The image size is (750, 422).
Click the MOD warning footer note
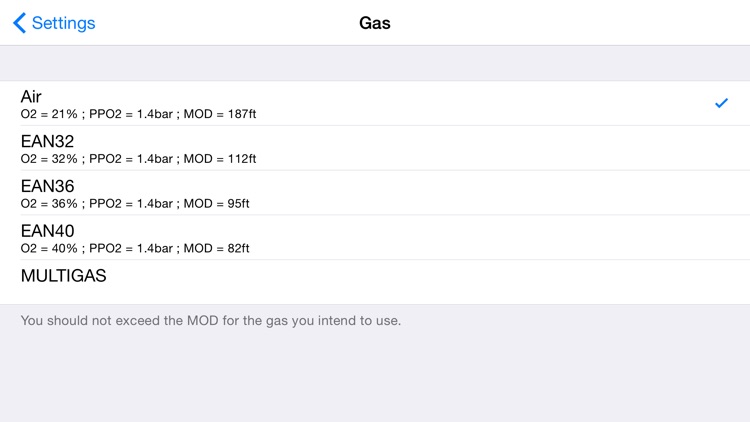coord(210,321)
